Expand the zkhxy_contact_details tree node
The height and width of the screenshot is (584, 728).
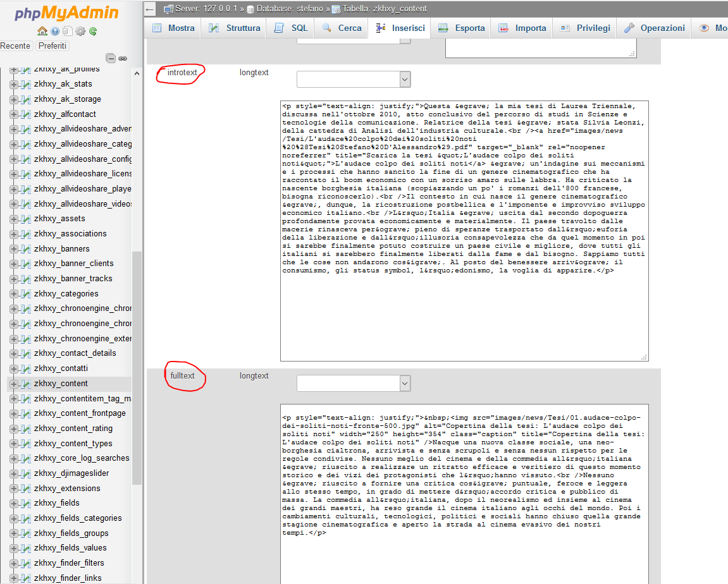13,353
